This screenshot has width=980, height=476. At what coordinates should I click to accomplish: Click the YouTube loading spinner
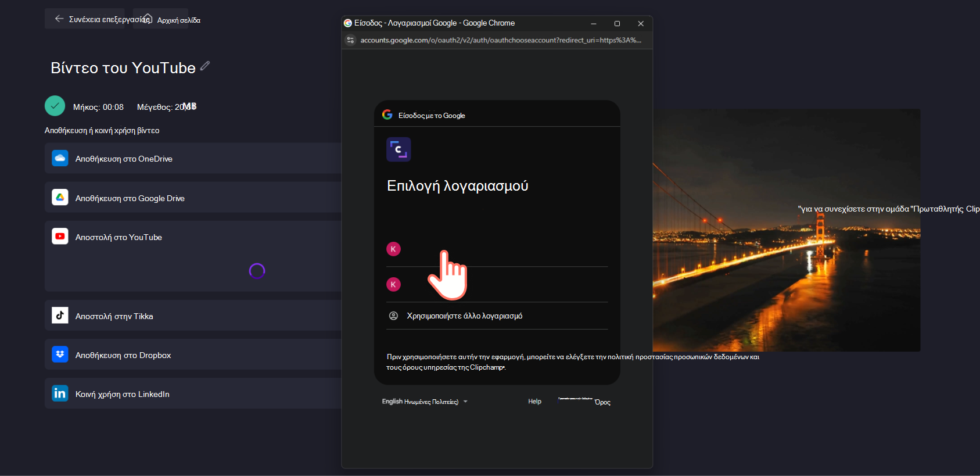point(257,271)
